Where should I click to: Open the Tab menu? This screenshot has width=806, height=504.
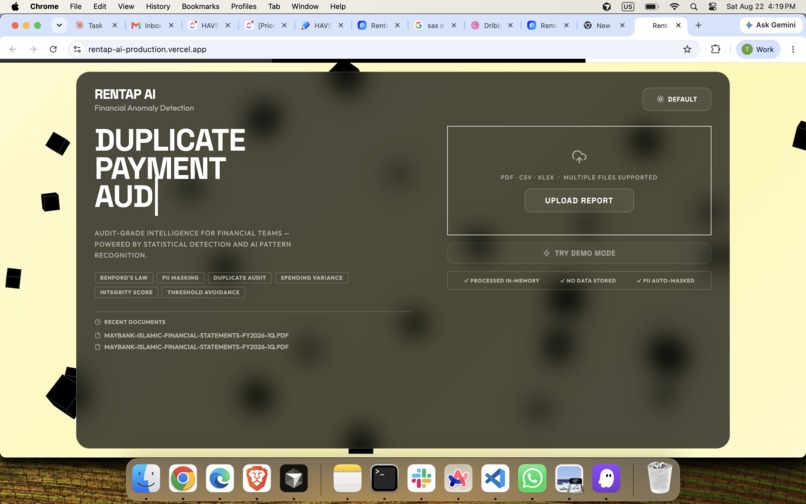(x=274, y=7)
